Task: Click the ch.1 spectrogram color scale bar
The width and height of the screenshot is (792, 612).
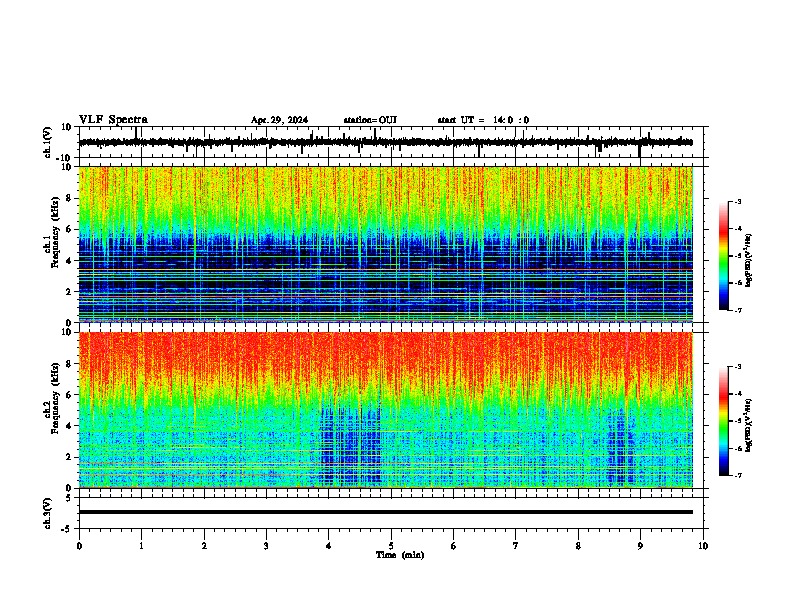Action: 724,256
